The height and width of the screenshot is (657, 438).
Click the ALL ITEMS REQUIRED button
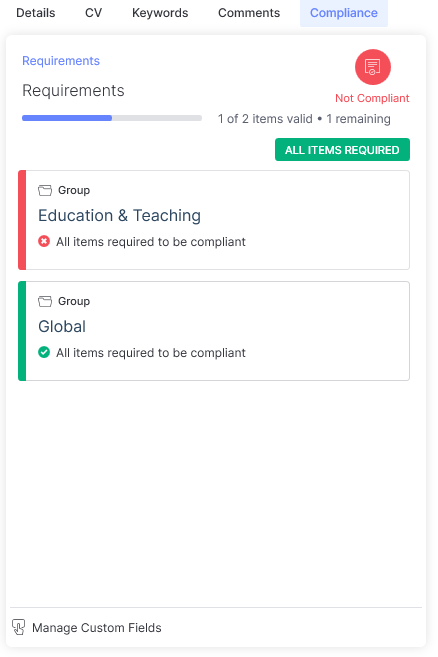pyautogui.click(x=342, y=150)
